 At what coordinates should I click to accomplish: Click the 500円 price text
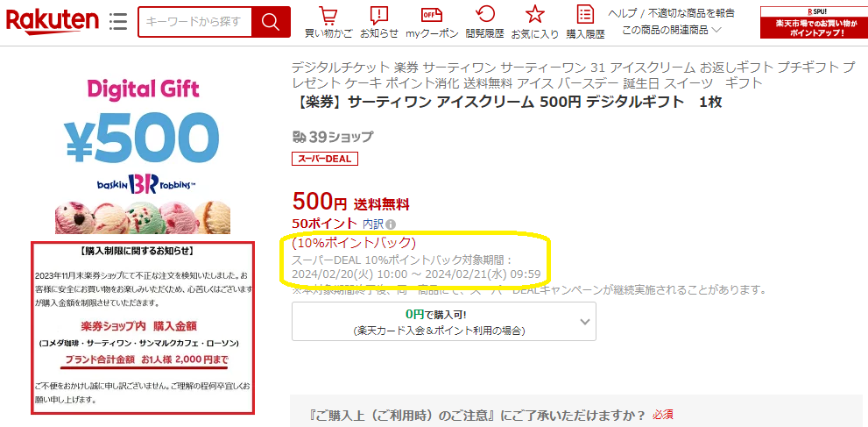320,202
